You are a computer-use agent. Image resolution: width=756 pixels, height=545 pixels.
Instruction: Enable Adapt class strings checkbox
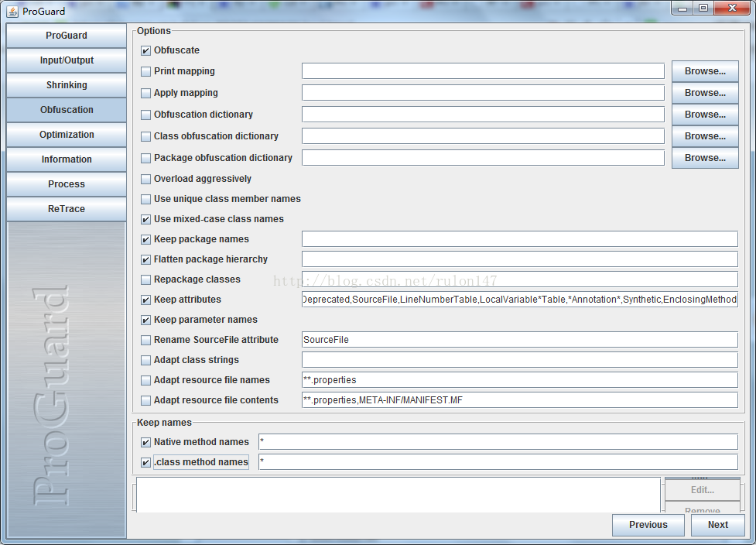coord(145,360)
